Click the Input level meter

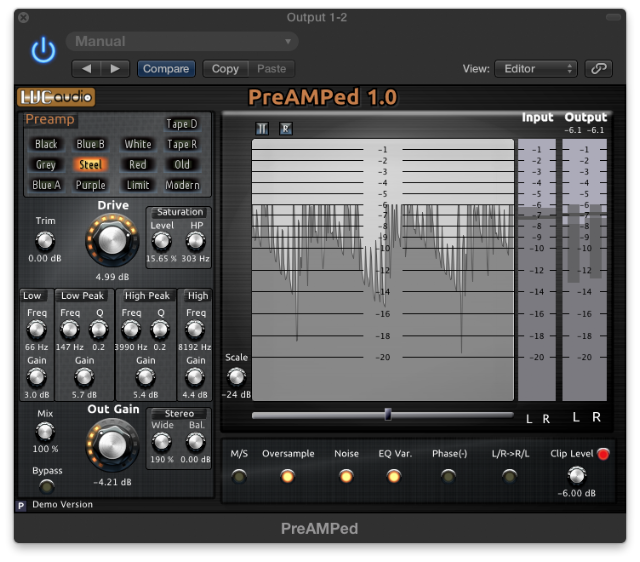point(537,270)
